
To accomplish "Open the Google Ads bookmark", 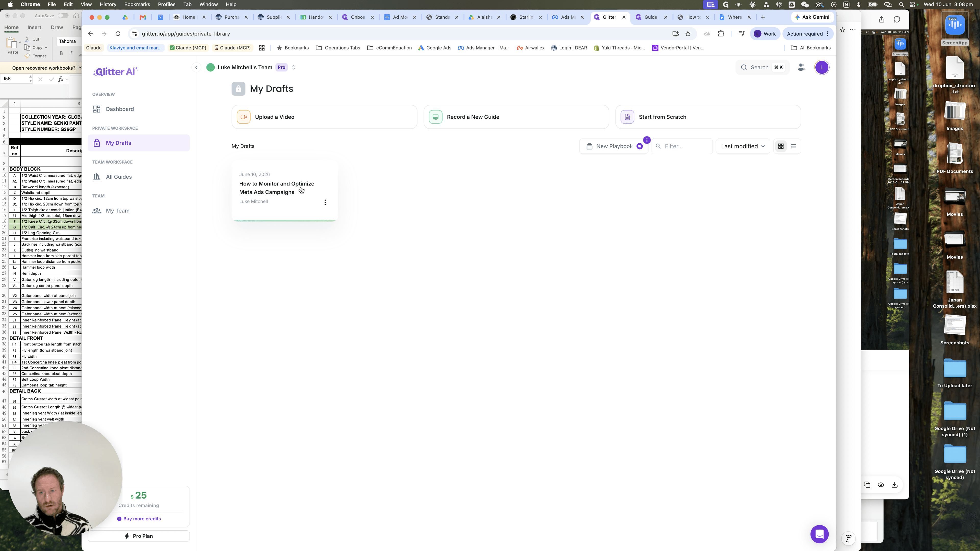I will pyautogui.click(x=434, y=48).
